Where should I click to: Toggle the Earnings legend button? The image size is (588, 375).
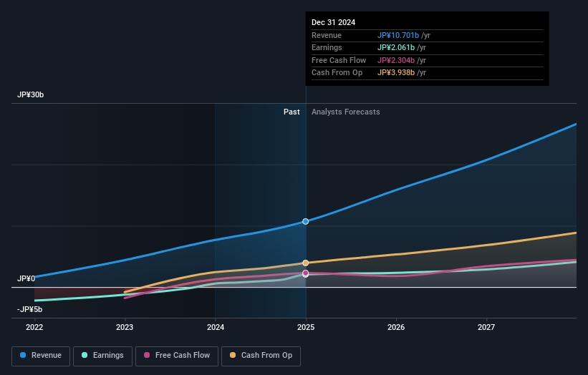click(102, 356)
